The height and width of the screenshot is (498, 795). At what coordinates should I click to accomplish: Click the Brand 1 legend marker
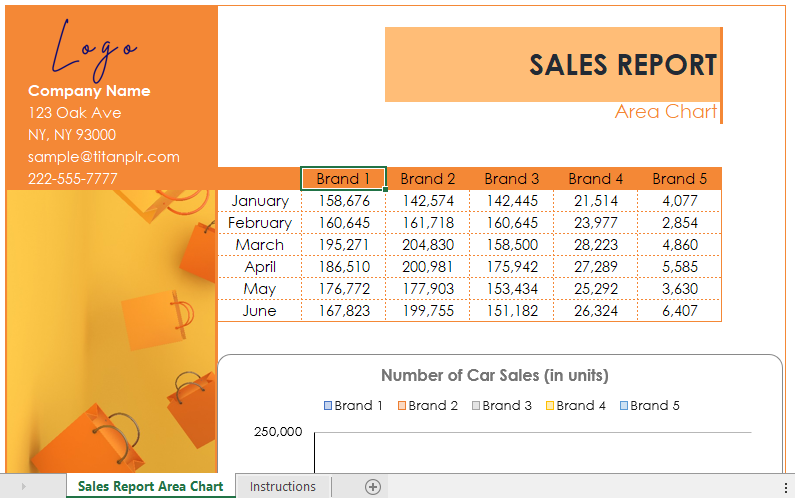pyautogui.click(x=328, y=406)
